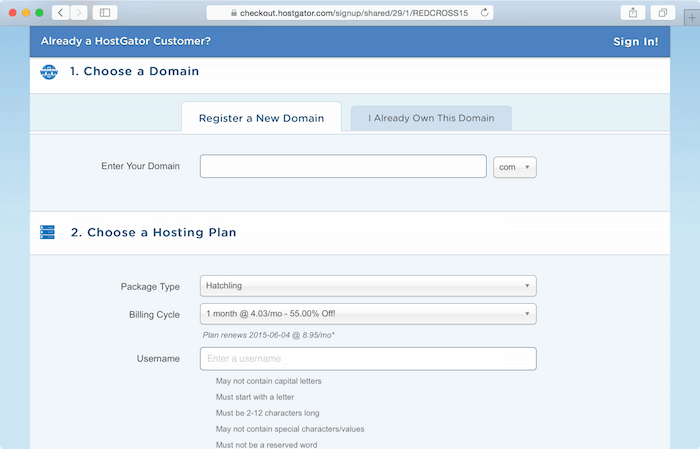
Task: Go back with Safari's back arrow
Action: pos(61,12)
